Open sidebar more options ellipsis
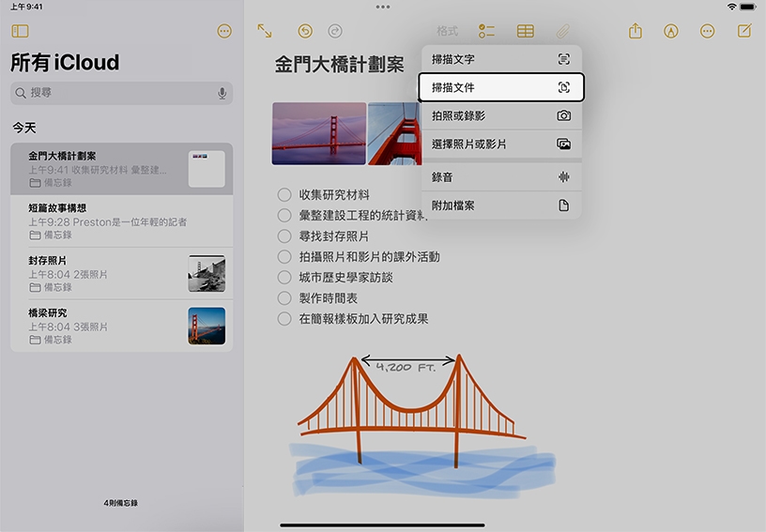Viewport: 766px width, 532px height. coord(223,31)
